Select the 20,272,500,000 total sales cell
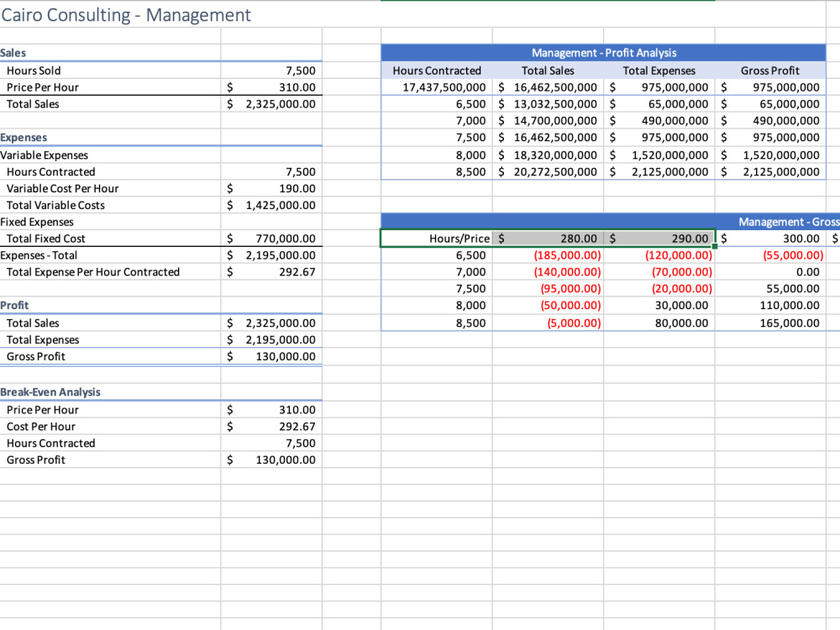The width and height of the screenshot is (840, 630). tap(548, 172)
